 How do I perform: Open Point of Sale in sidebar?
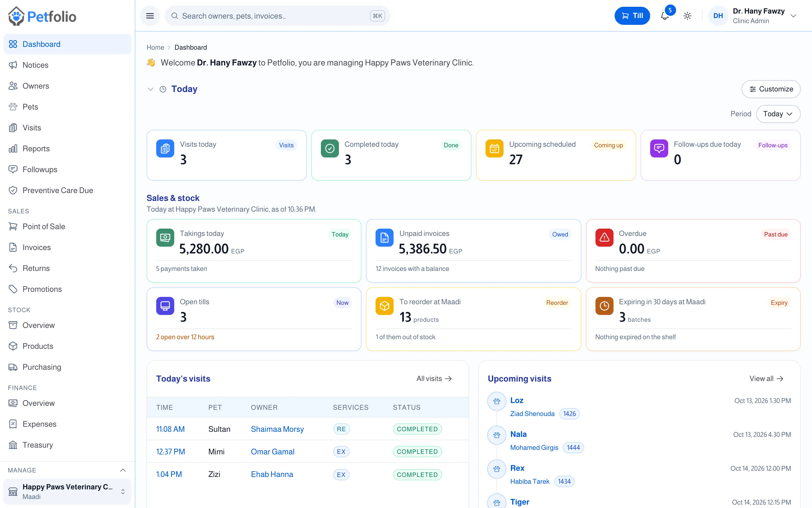coord(67,226)
